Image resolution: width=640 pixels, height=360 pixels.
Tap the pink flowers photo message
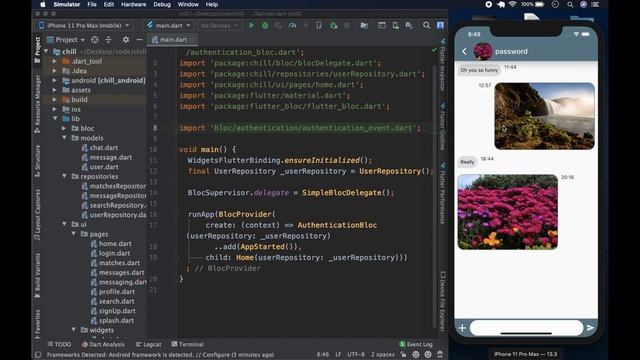click(507, 212)
